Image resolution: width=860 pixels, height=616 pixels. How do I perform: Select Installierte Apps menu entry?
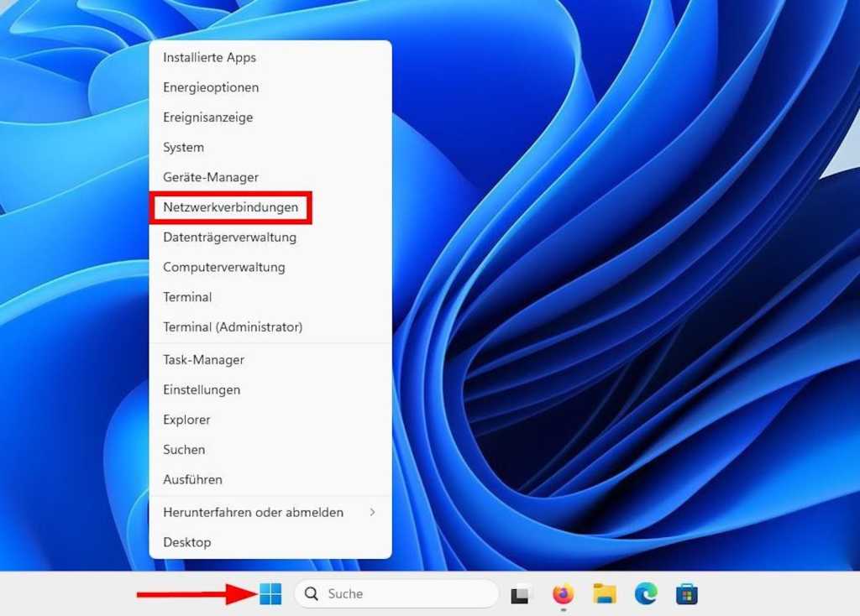coord(210,58)
